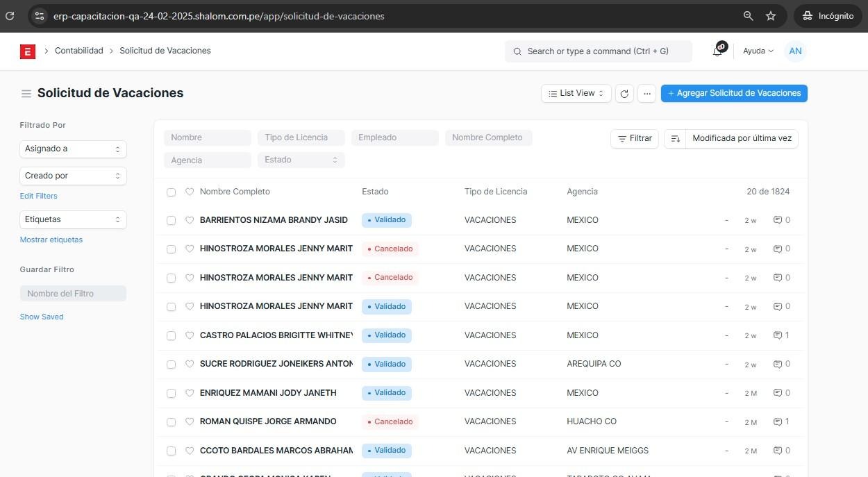This screenshot has width=868, height=477.
Task: Click the Edit Filters link
Action: coord(39,196)
